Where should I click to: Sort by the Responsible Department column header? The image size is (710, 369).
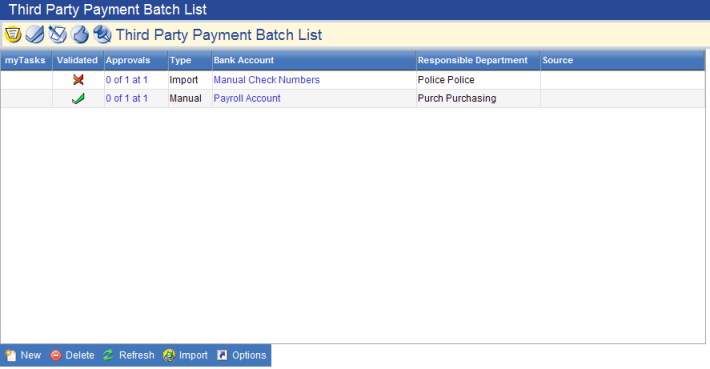coord(473,60)
